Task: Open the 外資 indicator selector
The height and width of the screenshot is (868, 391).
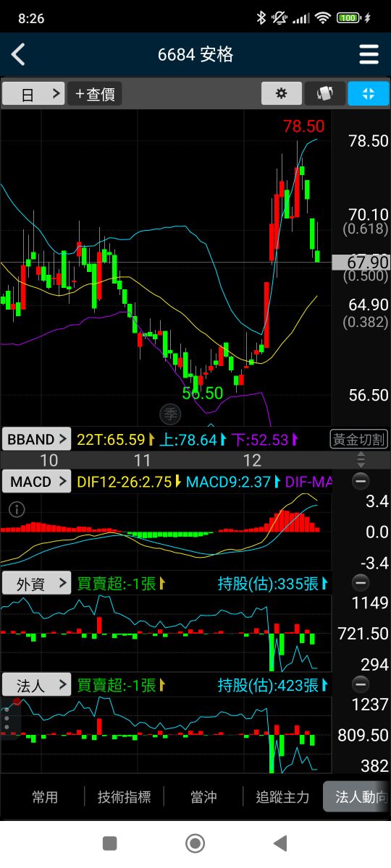Action: point(37,584)
